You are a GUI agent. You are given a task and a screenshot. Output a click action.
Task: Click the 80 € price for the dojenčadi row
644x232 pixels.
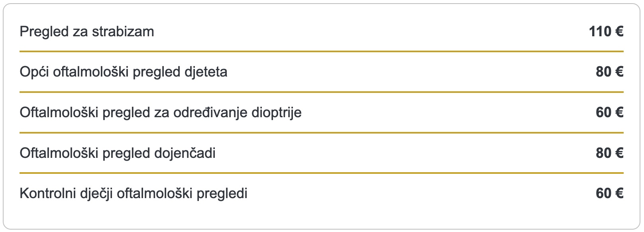coord(609,153)
